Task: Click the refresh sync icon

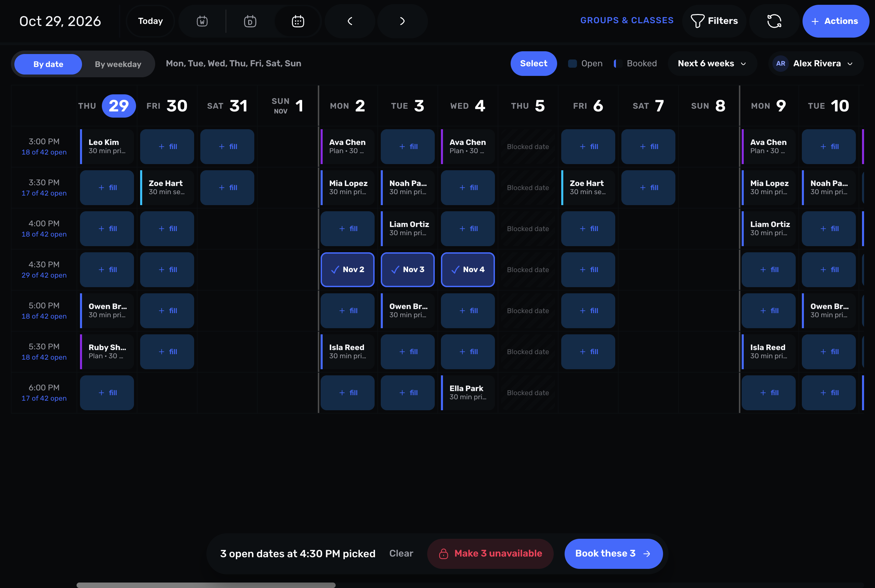Action: click(x=774, y=21)
